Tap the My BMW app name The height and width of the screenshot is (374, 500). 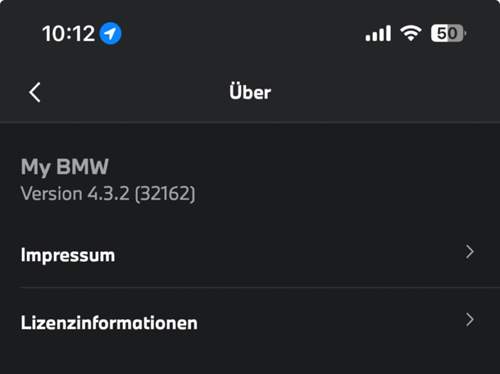click(65, 167)
